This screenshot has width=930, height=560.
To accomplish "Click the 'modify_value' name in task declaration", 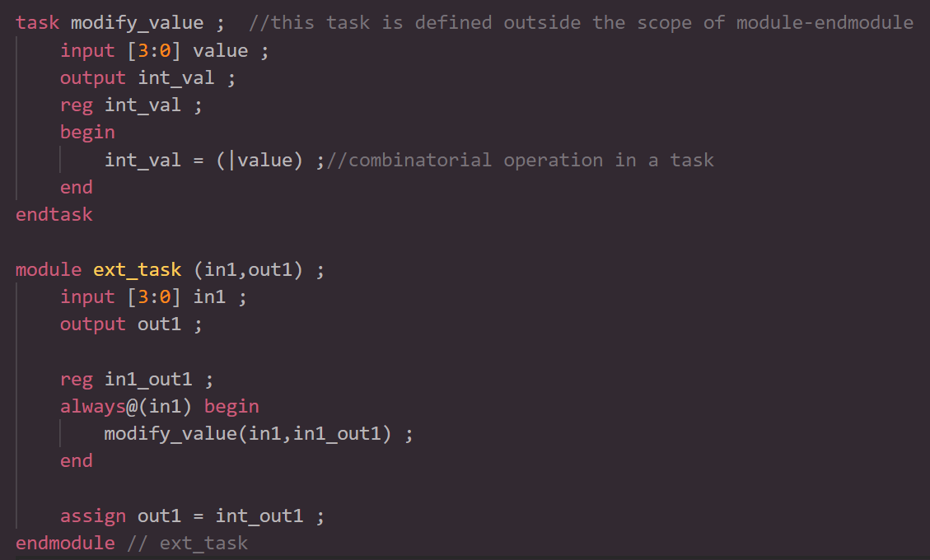I will click(137, 23).
